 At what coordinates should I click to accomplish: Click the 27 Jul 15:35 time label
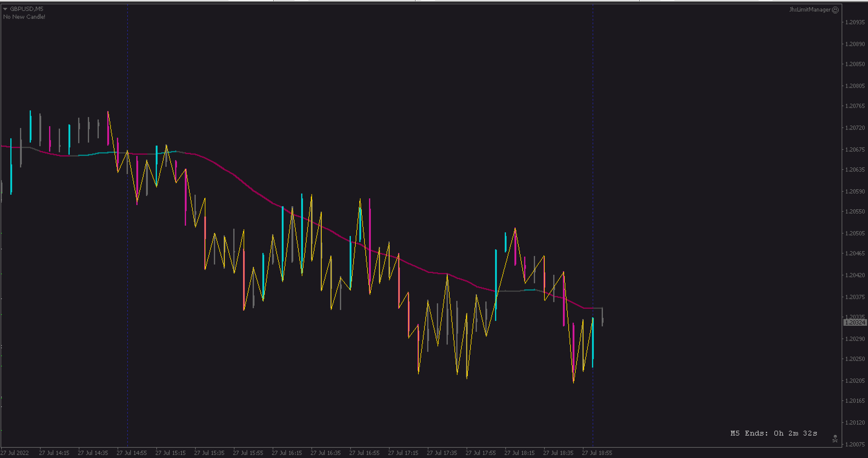click(x=209, y=453)
